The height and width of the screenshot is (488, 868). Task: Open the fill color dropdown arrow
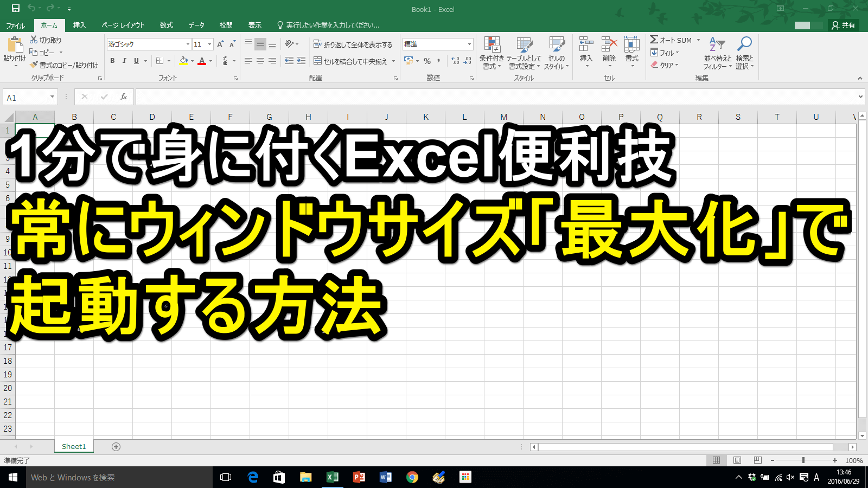click(x=192, y=61)
